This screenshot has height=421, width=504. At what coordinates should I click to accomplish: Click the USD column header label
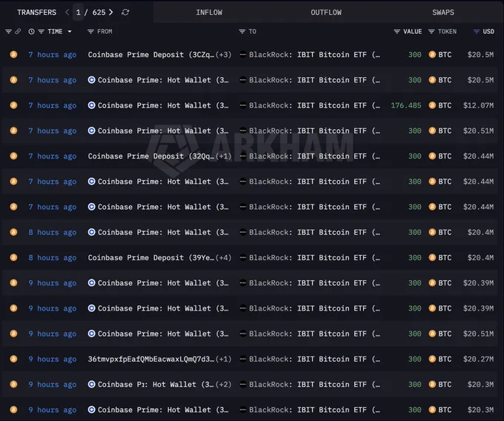point(488,31)
